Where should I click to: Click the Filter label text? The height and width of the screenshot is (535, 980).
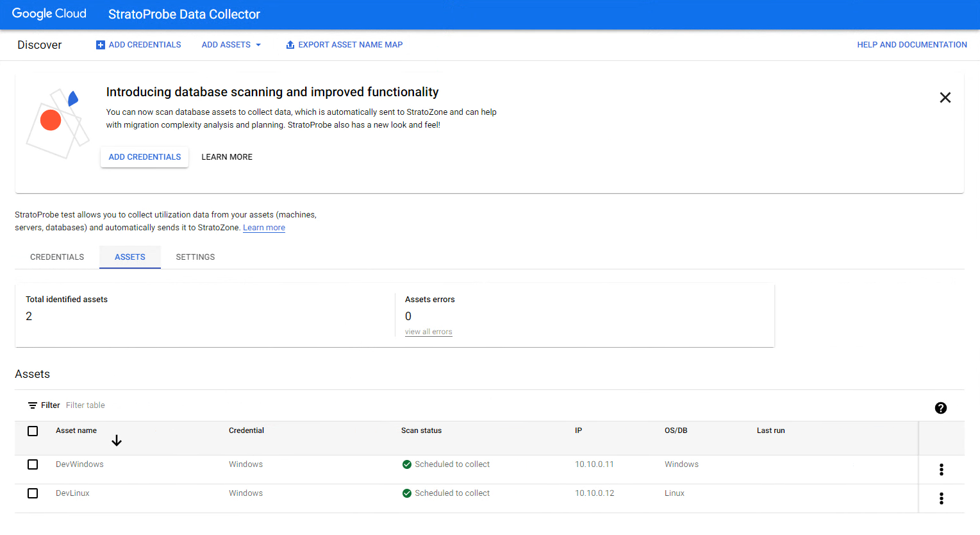point(51,405)
